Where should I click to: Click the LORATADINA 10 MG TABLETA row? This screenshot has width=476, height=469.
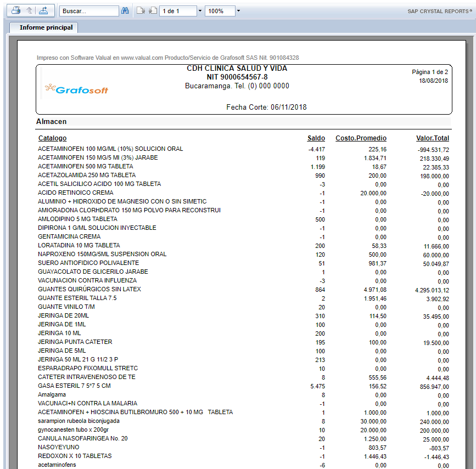tap(79, 245)
